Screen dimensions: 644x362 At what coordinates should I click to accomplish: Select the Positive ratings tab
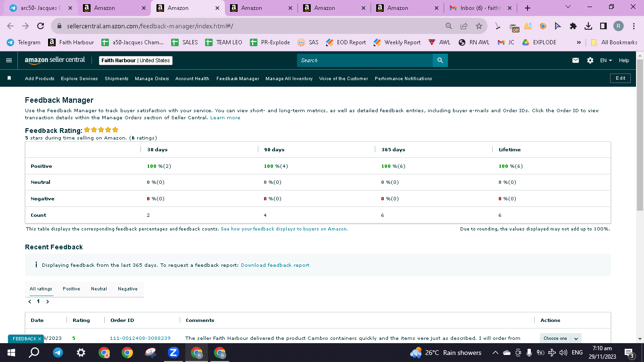(71, 289)
